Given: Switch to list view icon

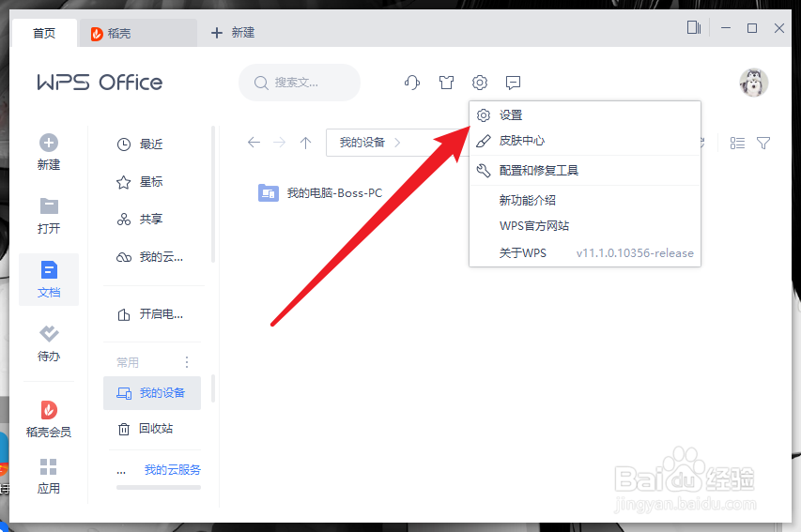Looking at the screenshot, I should 737,143.
